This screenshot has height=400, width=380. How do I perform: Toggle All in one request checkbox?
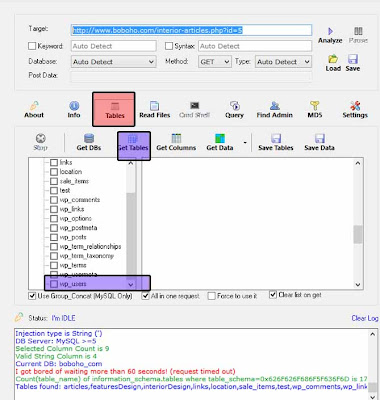pyautogui.click(x=145, y=296)
